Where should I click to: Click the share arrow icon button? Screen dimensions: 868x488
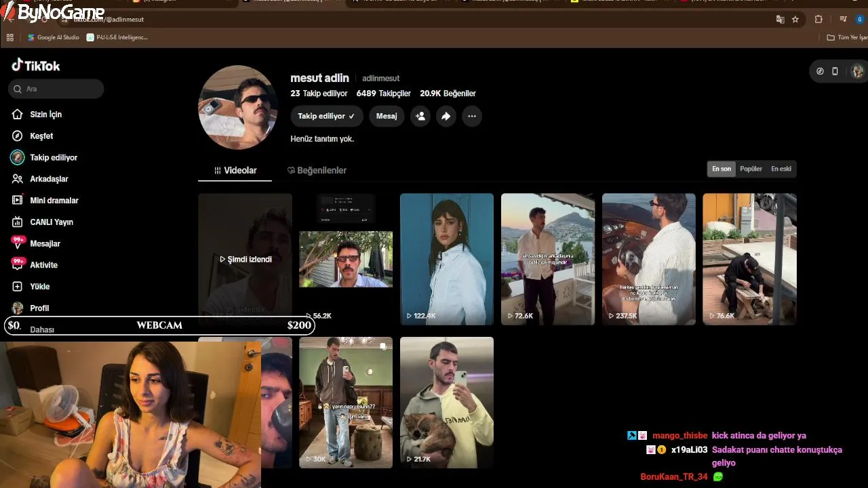point(446,116)
